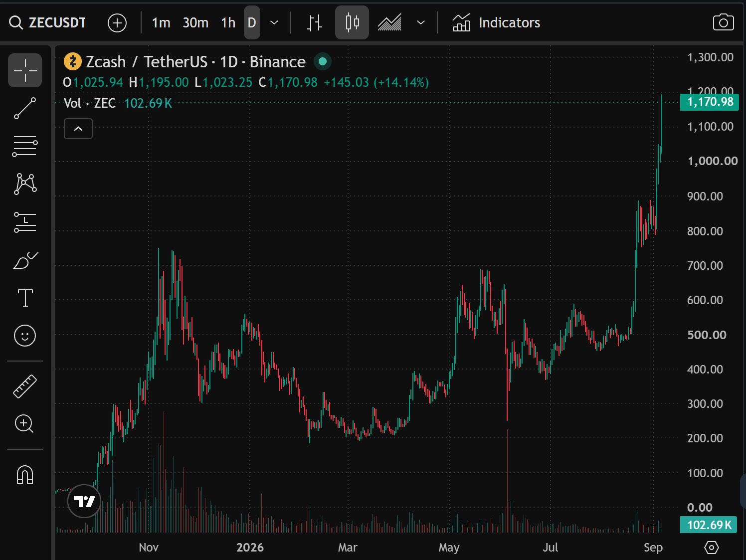Pick the Brush drawing tool

[25, 260]
